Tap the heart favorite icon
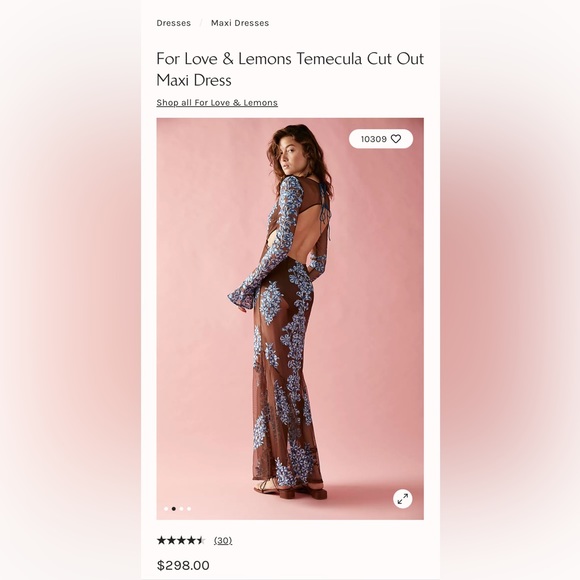Viewport: 580px width, 580px height. (x=396, y=139)
